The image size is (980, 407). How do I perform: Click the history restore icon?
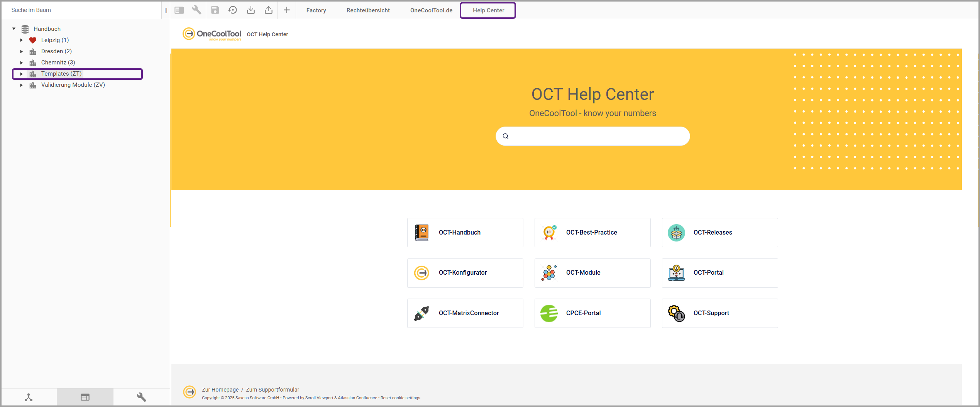(233, 10)
